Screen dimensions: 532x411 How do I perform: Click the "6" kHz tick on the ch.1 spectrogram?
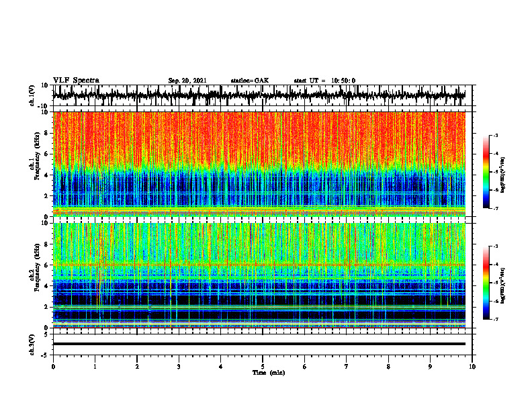tap(46, 154)
